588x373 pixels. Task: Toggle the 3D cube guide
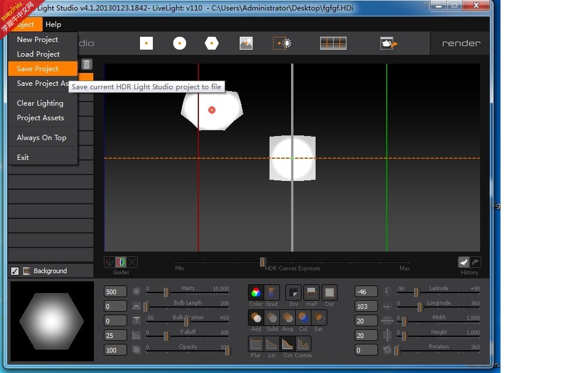click(110, 262)
